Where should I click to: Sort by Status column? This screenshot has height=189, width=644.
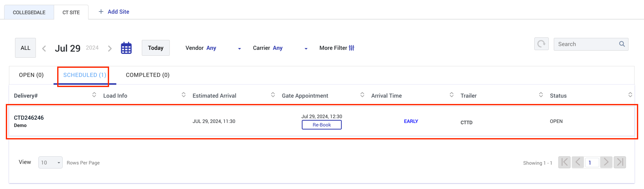[630, 95]
